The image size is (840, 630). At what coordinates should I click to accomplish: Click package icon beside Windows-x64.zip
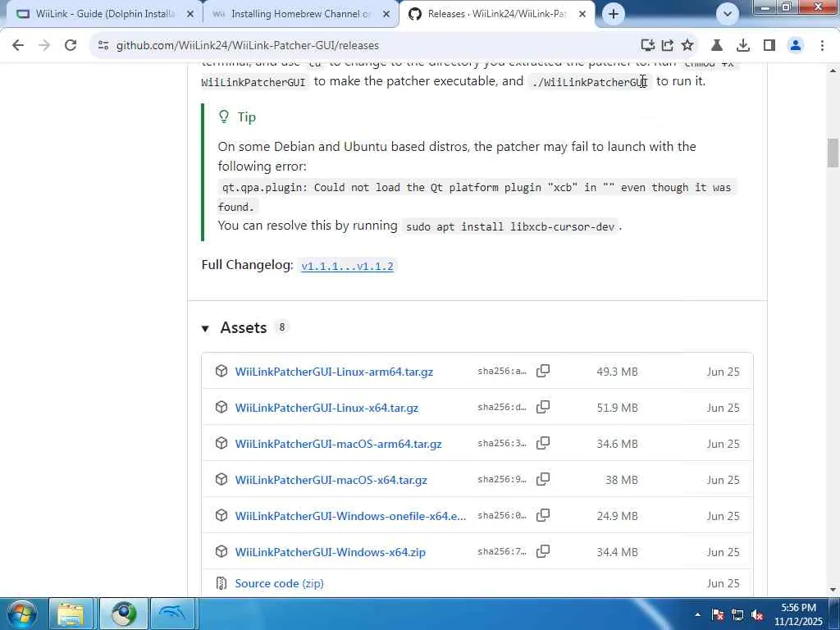point(221,552)
